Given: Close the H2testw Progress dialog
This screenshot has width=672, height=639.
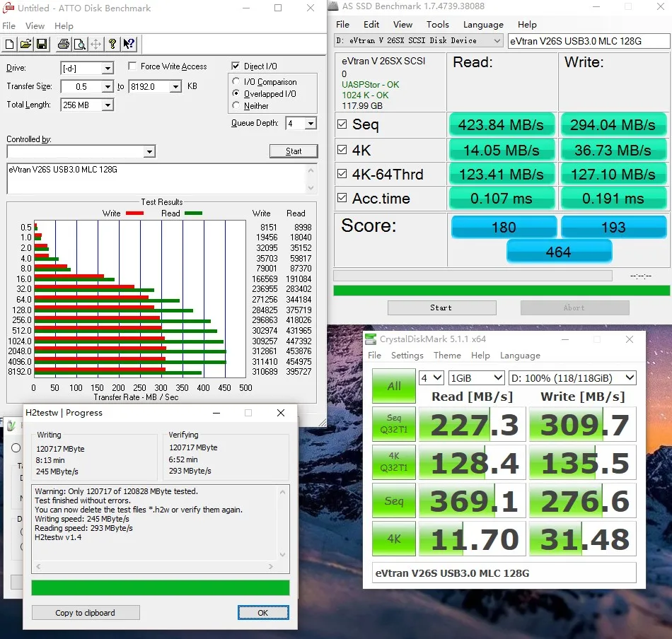Looking at the screenshot, I should tap(281, 412).
